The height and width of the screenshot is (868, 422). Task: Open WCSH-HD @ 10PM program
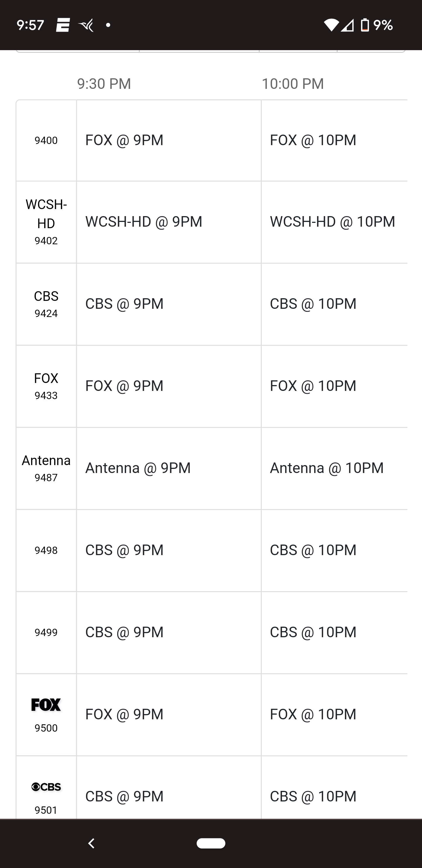tap(334, 222)
